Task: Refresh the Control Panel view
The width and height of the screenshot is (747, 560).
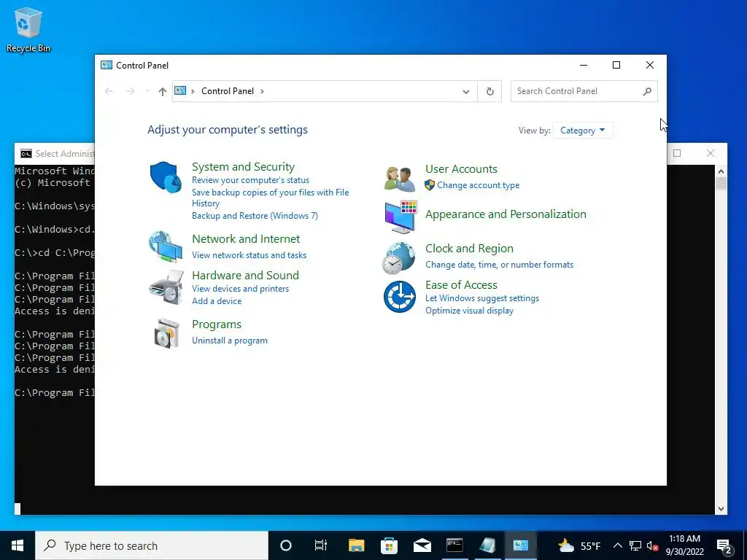Action: (489, 91)
